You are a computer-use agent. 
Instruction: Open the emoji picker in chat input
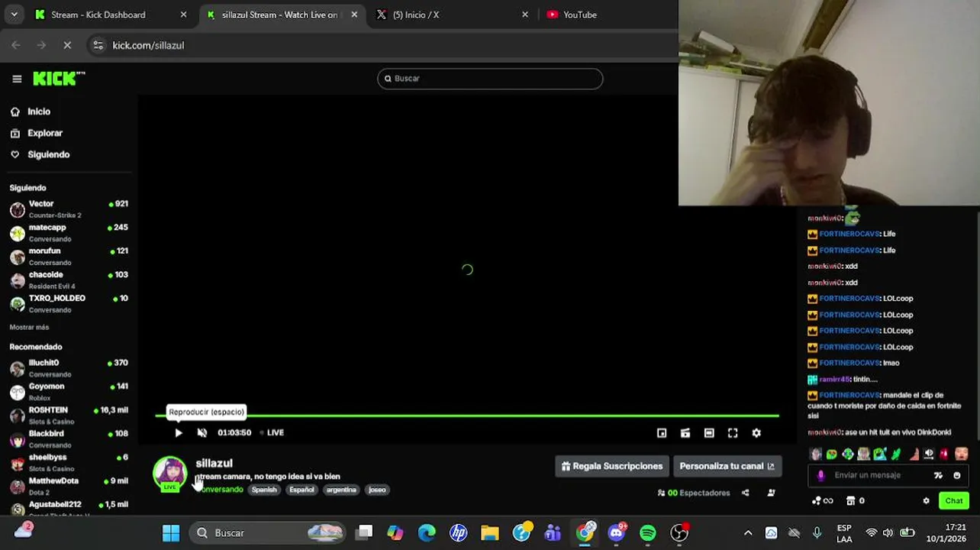point(957,475)
